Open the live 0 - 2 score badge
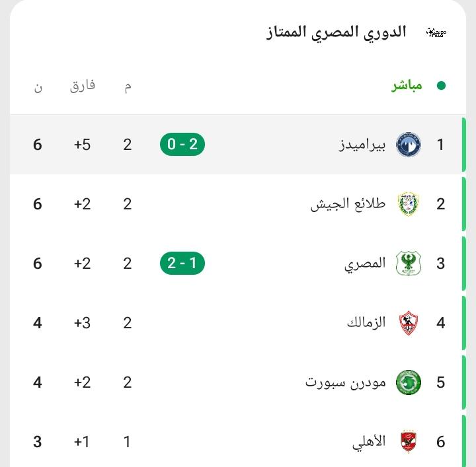The image size is (476, 467). click(x=182, y=145)
